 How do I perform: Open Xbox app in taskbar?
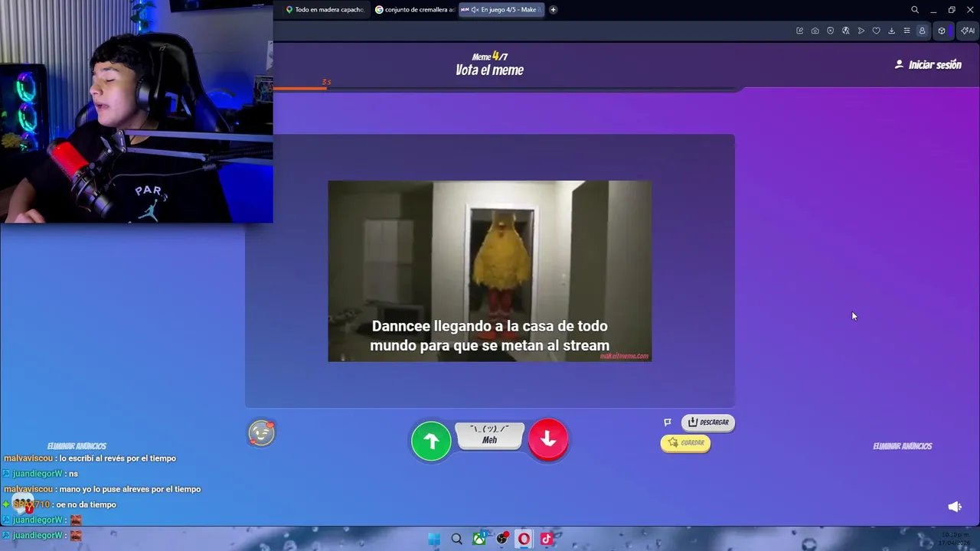click(x=479, y=539)
